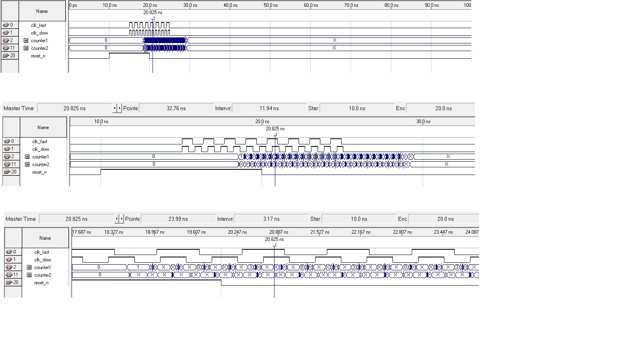Click counter2 bus icon in bottom waveform
The image size is (644, 362).
[9, 275]
